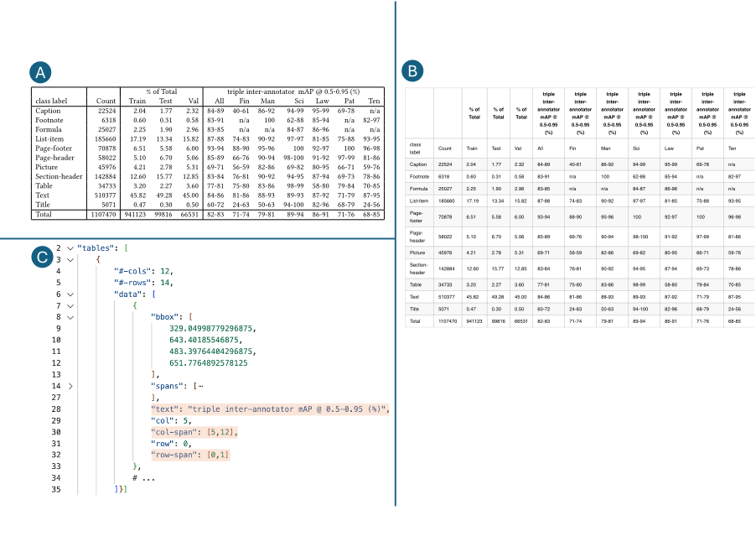Click the "#-rows": 14 line in the JSON
The width and height of the screenshot is (756, 557).
click(x=143, y=283)
